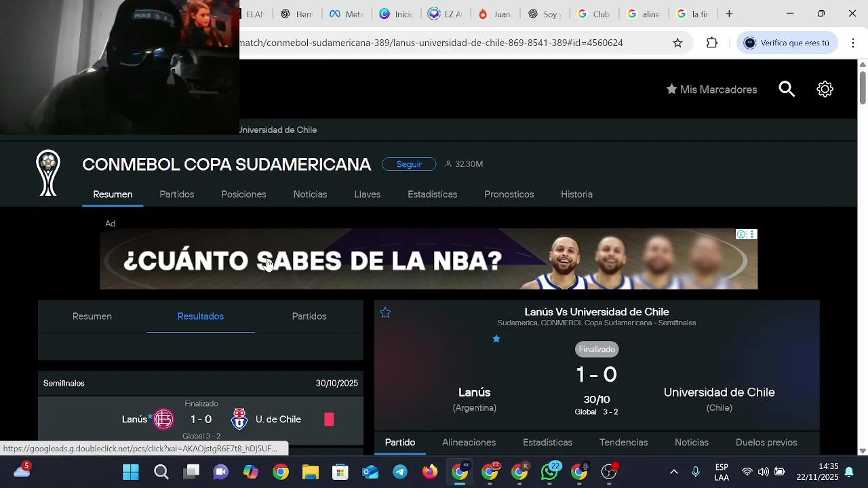This screenshot has width=868, height=488.
Task: Click the microphone tray icon
Action: point(695,472)
